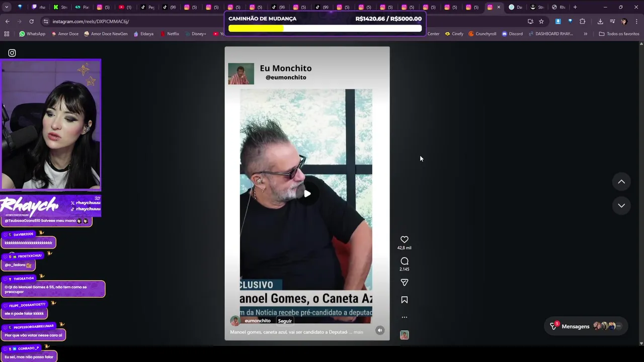The image size is (644, 362).
Task: Click the blue download extension icon
Action: [558, 22]
